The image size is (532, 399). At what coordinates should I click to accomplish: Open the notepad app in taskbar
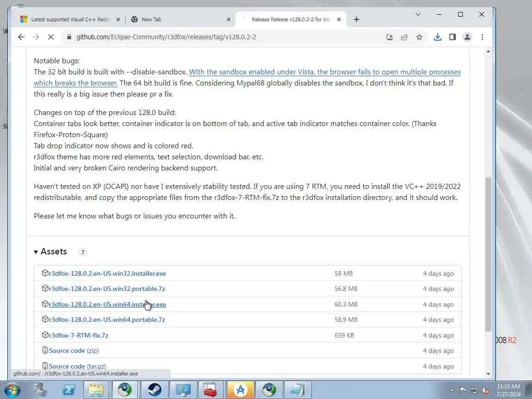(x=297, y=390)
